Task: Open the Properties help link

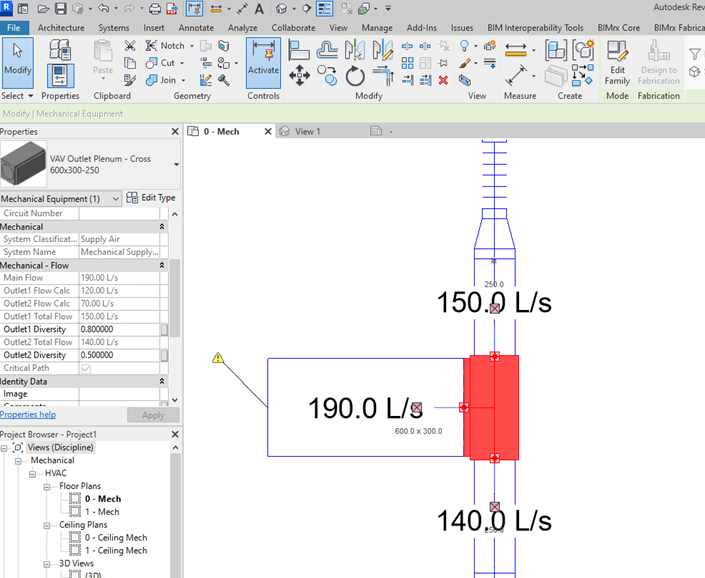Action: (28, 415)
